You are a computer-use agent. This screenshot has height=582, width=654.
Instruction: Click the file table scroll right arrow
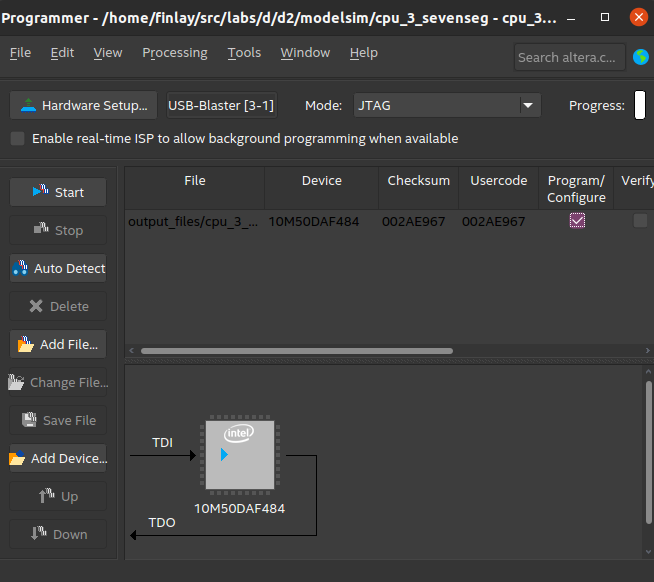[648, 351]
